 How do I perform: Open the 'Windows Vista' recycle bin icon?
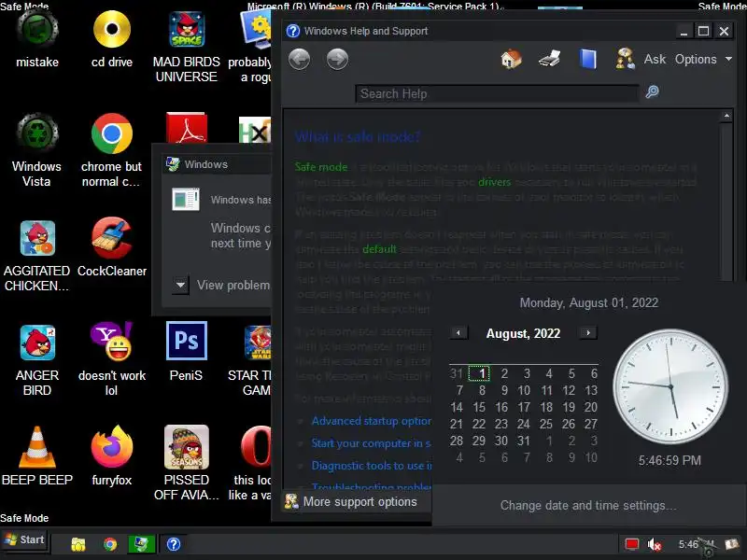click(x=37, y=151)
